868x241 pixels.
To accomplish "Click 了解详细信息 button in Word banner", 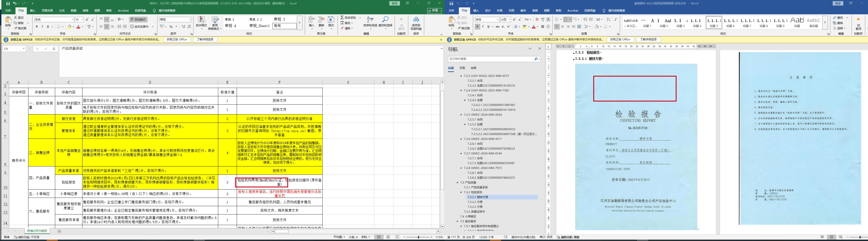I will click(x=648, y=39).
